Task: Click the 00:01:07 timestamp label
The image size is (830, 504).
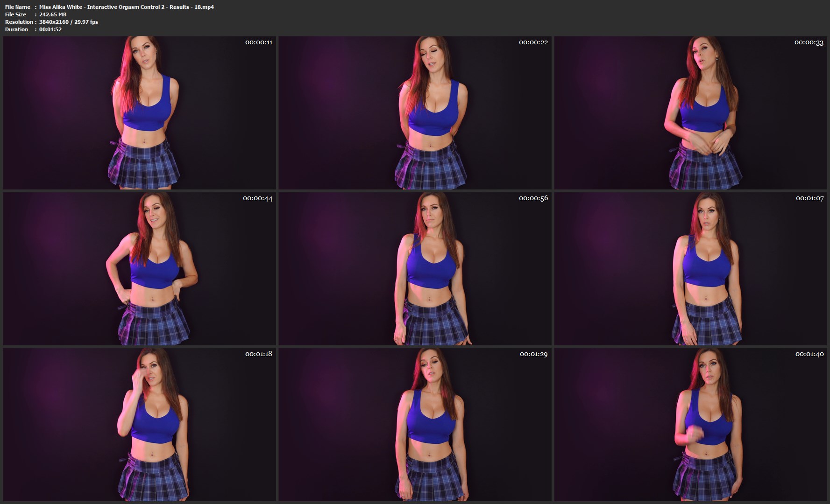Action: pyautogui.click(x=809, y=198)
